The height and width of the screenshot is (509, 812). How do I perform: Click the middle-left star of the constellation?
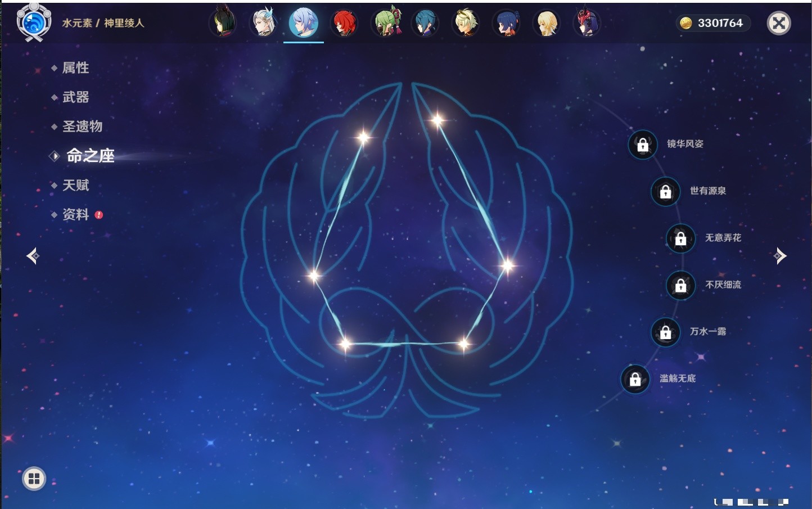tap(314, 275)
